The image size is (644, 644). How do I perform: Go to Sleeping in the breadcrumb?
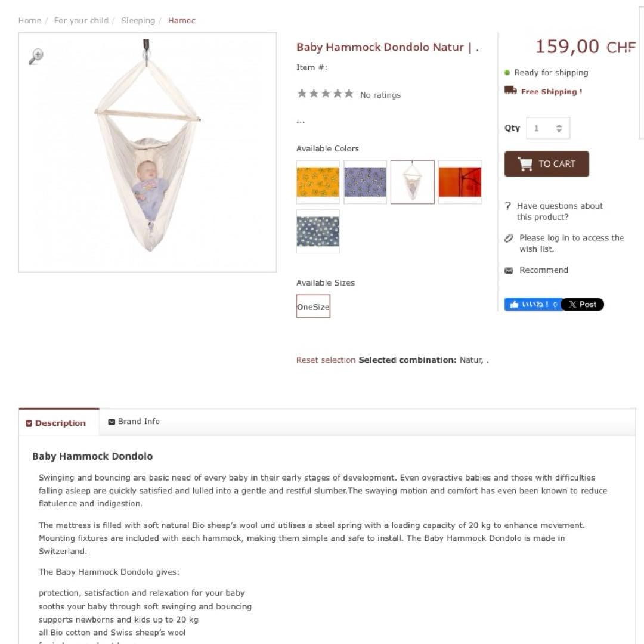point(138,20)
